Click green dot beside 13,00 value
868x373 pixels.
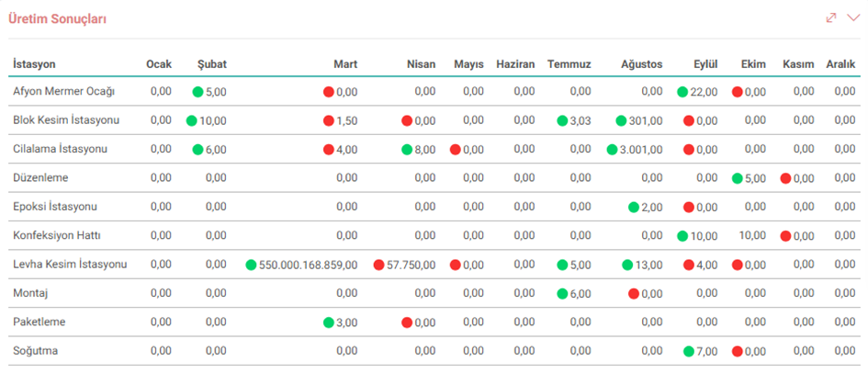(x=627, y=266)
